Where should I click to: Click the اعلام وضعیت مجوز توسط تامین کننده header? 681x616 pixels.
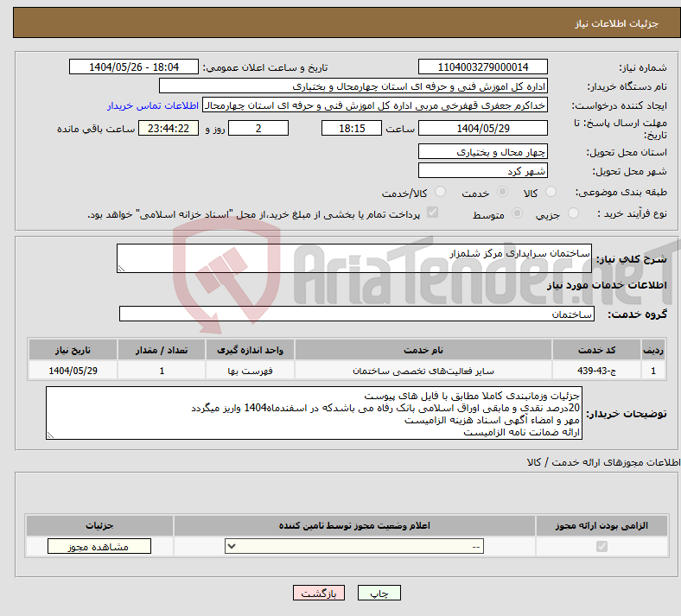[354, 525]
